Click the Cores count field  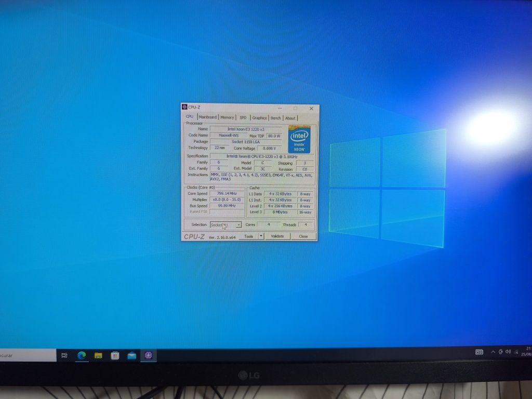tap(269, 224)
